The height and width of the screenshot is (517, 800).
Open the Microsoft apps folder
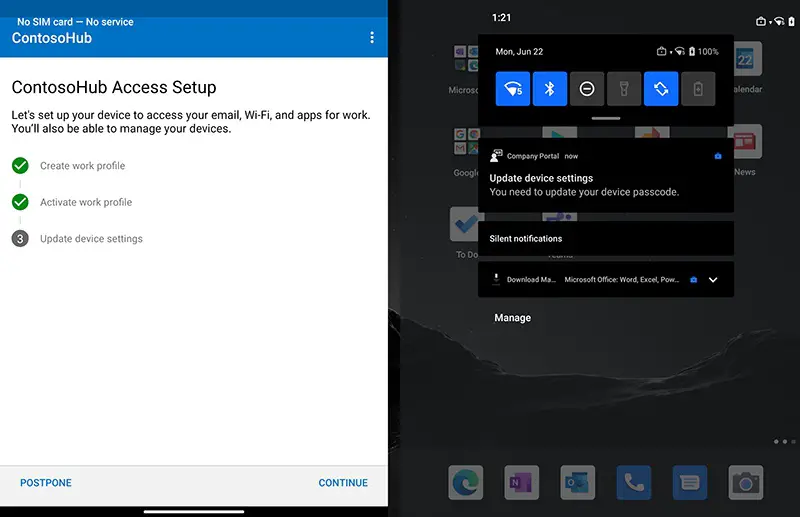pyautogui.click(x=466, y=59)
